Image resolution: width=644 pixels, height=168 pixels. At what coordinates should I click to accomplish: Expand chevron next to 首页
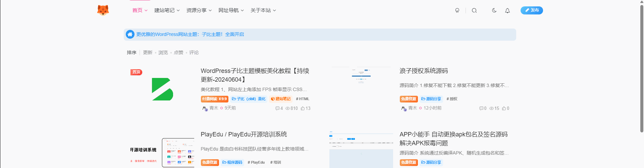point(146,10)
